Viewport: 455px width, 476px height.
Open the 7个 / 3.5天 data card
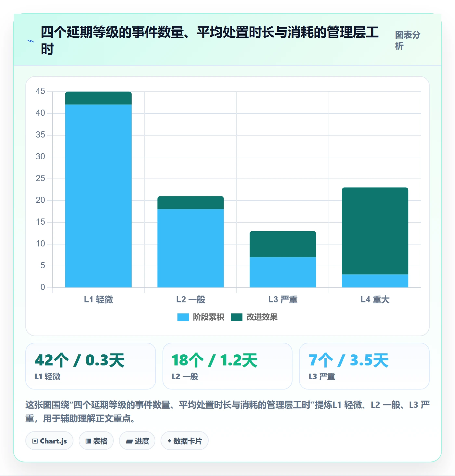click(364, 366)
